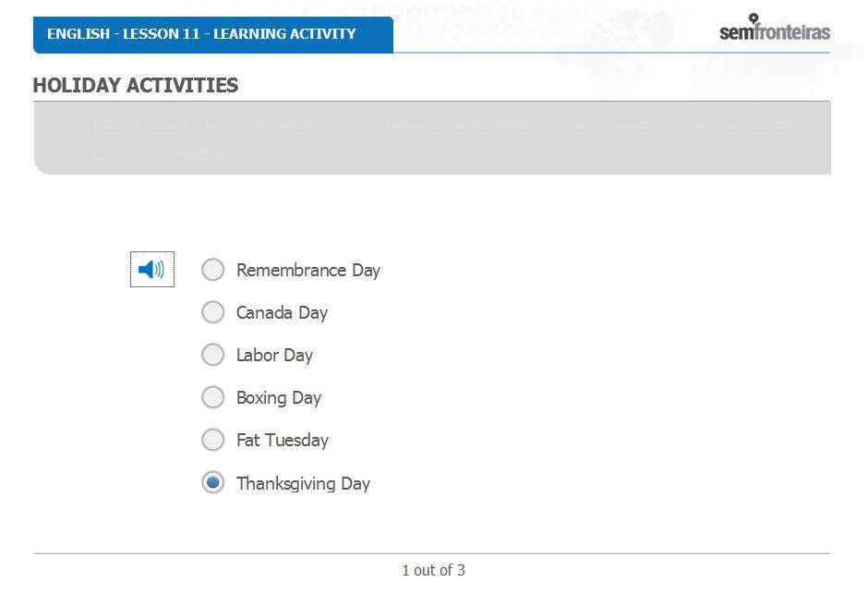Mark the Boxing Day radio button
This screenshot has height=606, width=868.
213,397
